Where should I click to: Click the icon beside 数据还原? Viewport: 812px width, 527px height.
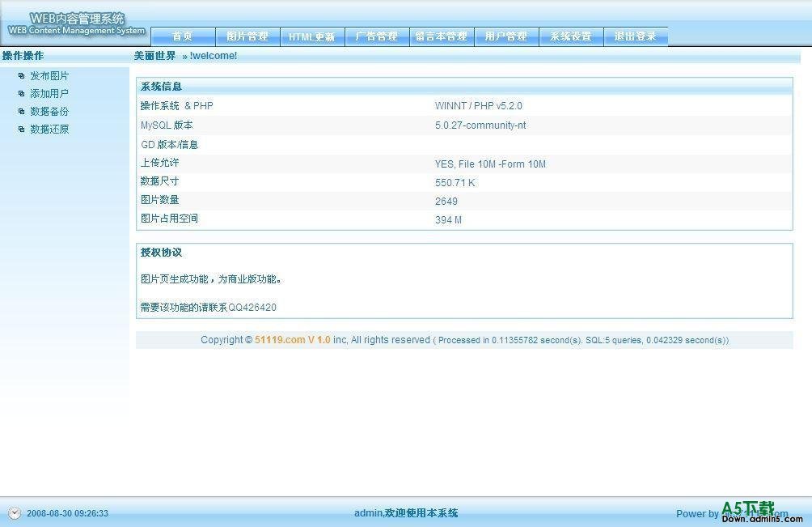click(21, 129)
